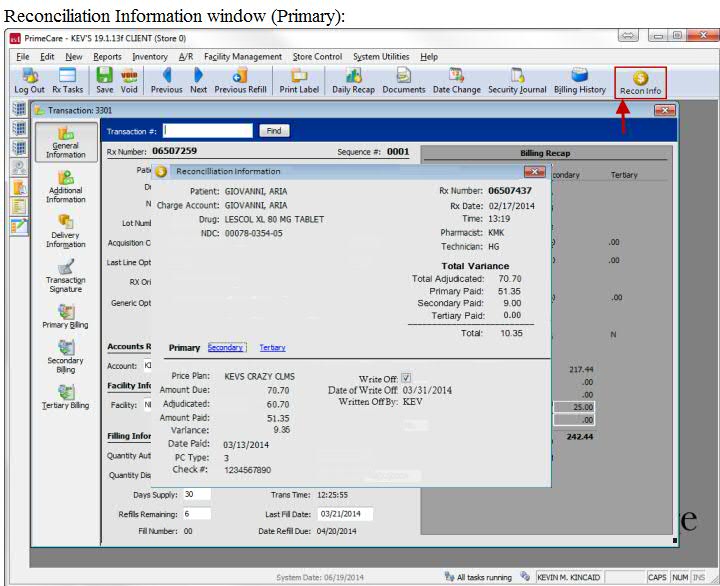Switch to Secondary reconciliation link
The image size is (720, 586).
pyautogui.click(x=225, y=348)
